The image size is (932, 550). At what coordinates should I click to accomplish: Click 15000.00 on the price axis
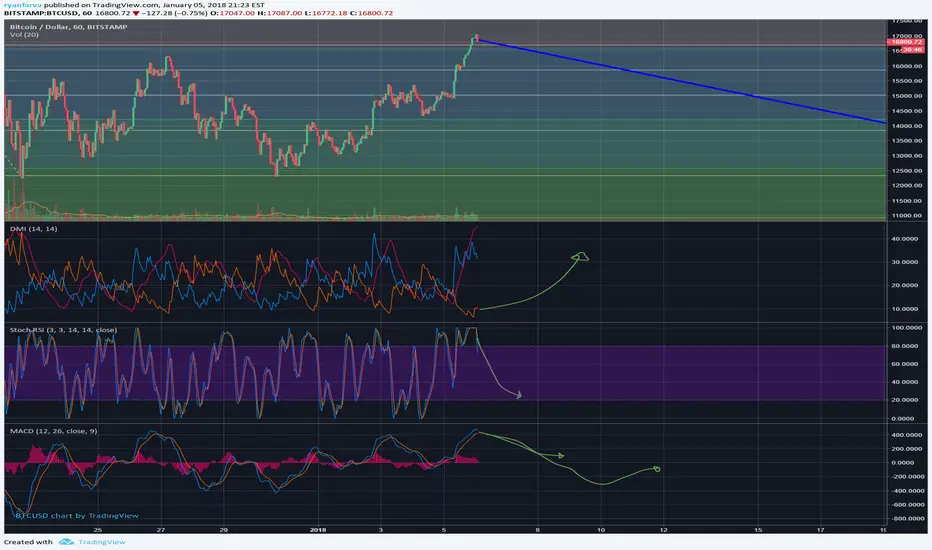tap(906, 96)
